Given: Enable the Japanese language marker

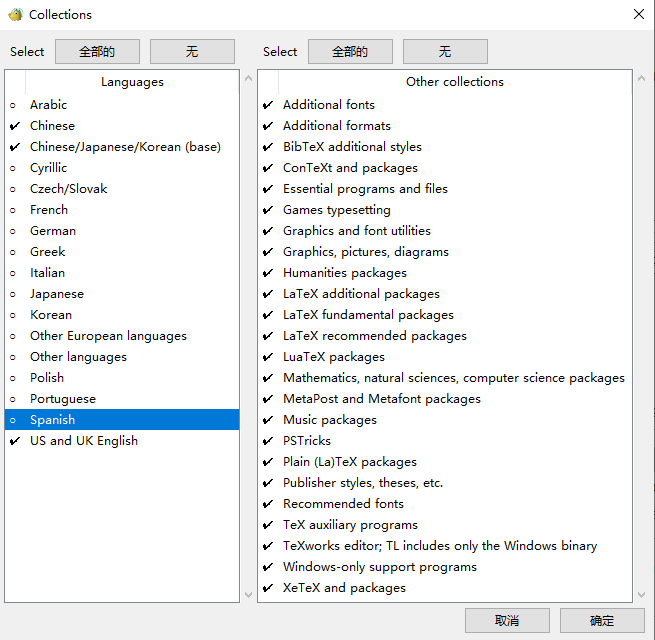Looking at the screenshot, I should pyautogui.click(x=13, y=294).
